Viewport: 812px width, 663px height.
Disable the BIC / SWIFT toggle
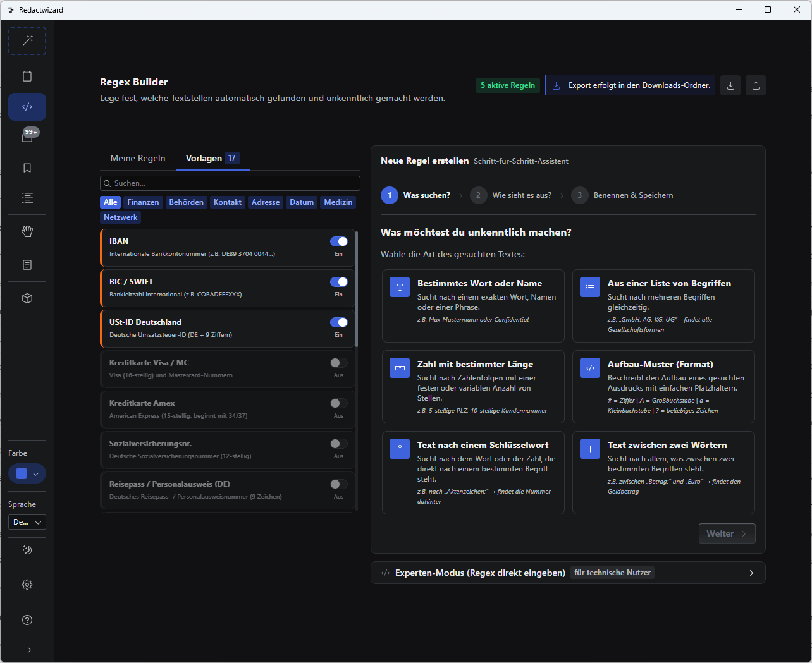click(x=339, y=282)
